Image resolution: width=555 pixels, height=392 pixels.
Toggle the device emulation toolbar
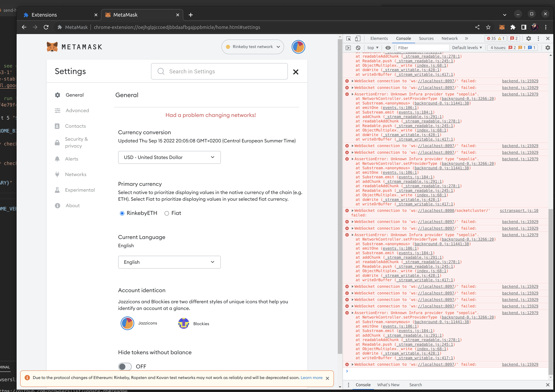click(x=358, y=38)
